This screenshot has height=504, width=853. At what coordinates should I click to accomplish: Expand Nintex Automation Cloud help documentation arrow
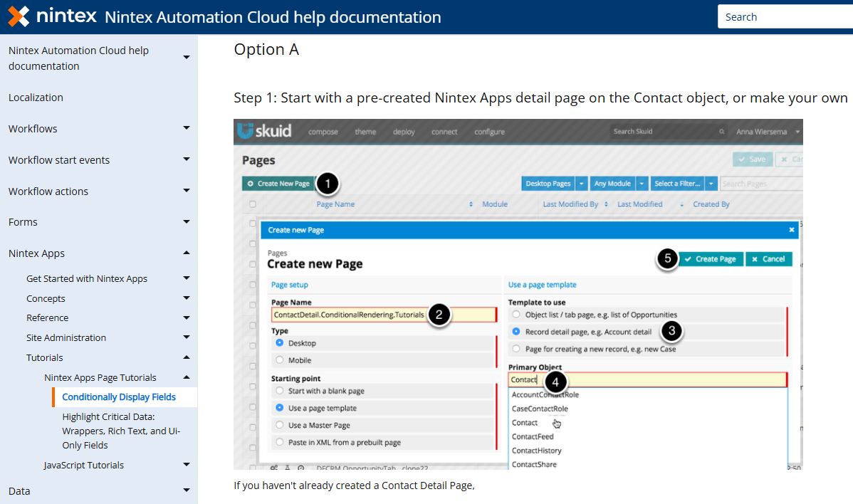(x=187, y=58)
